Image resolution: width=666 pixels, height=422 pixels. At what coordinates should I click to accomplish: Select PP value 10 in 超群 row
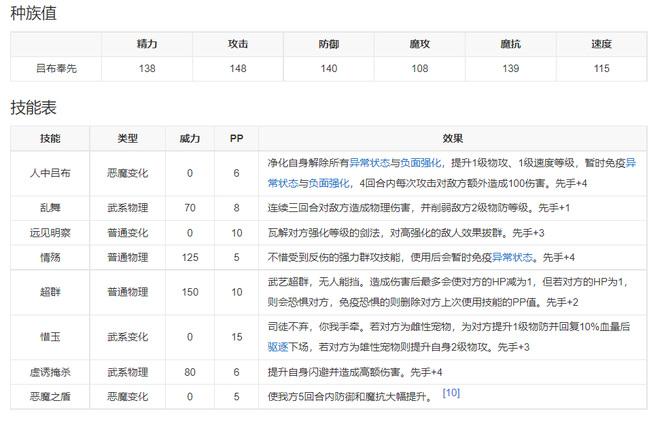237,292
